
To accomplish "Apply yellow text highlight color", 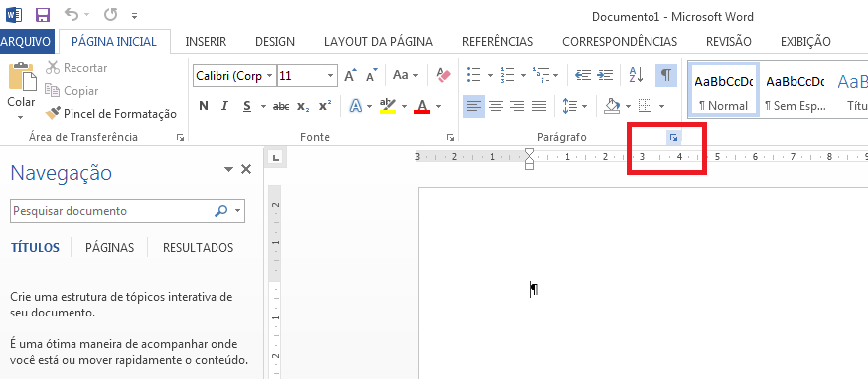I will [388, 106].
